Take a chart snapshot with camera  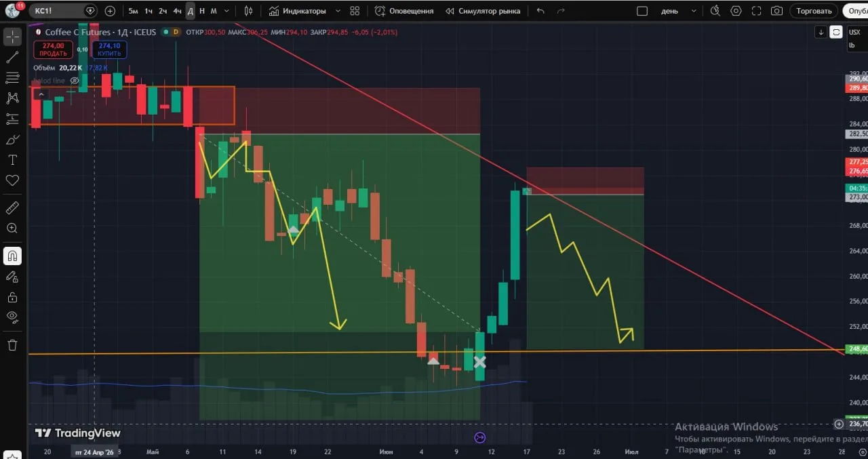tap(776, 11)
